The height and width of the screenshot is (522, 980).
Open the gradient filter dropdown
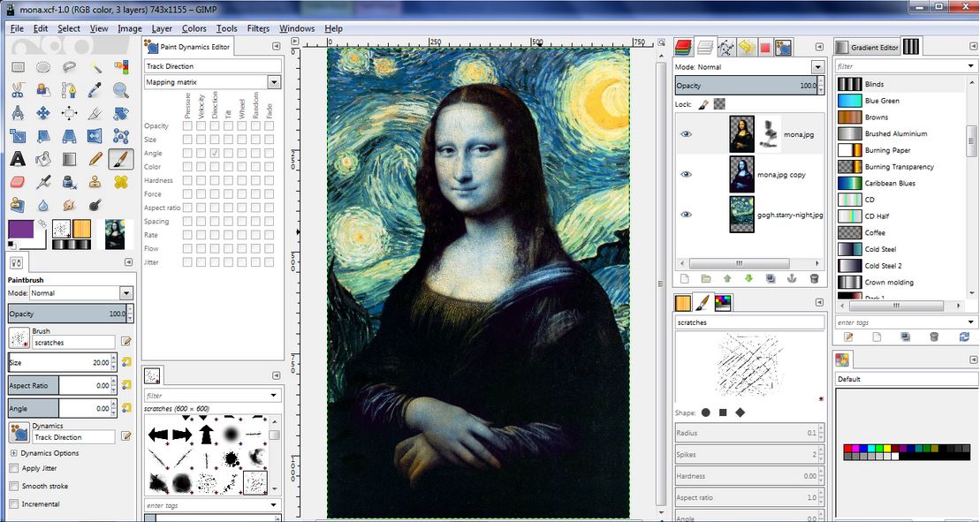(971, 66)
